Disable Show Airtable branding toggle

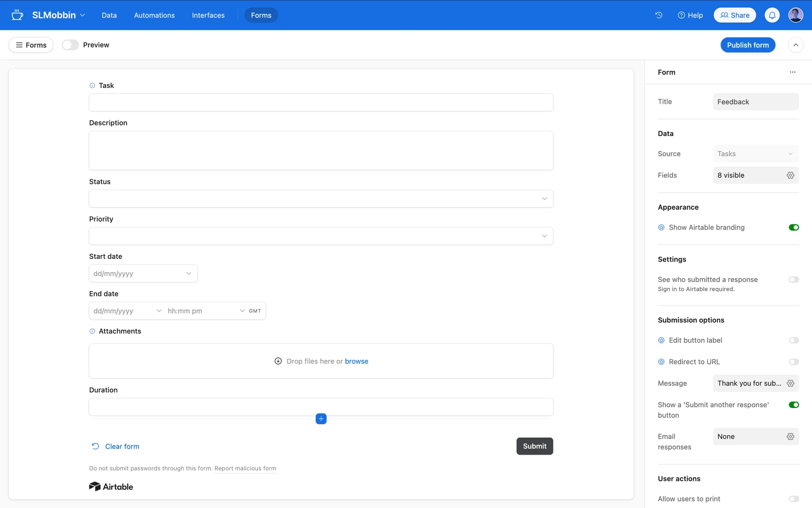coord(793,227)
